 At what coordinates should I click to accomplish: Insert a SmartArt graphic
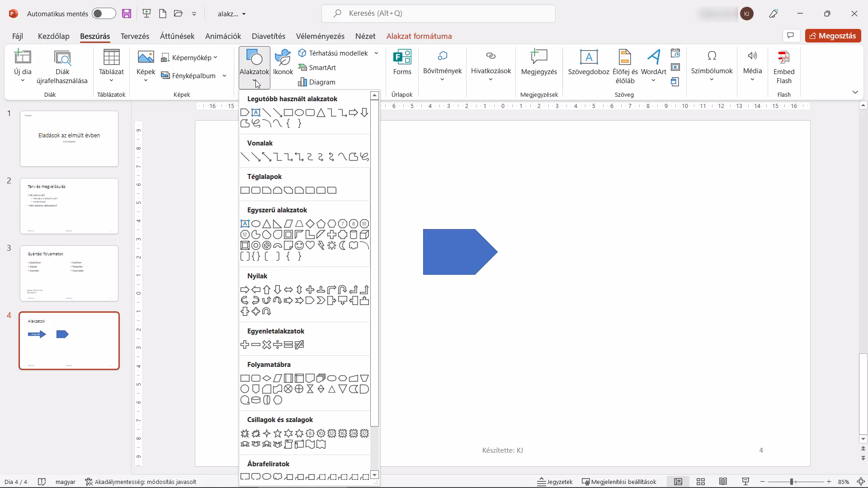pos(317,68)
